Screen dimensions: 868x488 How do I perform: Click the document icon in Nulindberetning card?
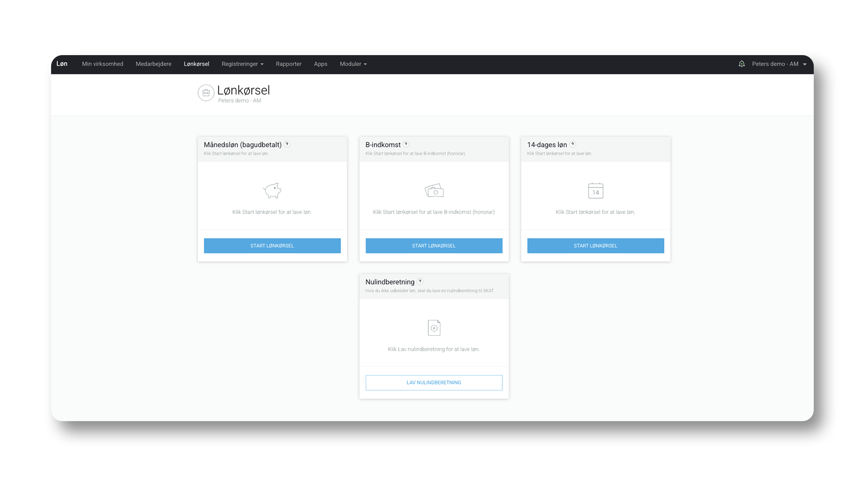tap(434, 328)
